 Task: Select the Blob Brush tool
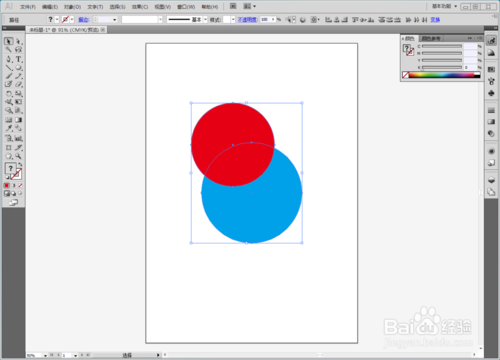[x=9, y=84]
